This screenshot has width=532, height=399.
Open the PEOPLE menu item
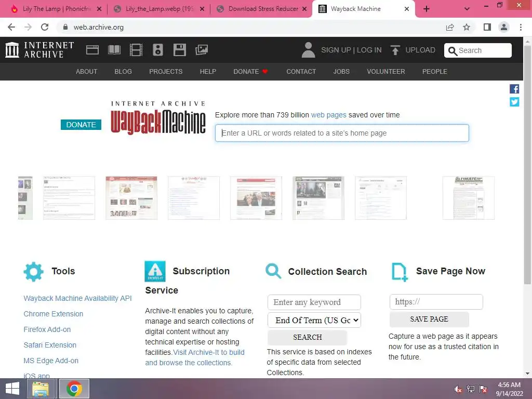[435, 72]
